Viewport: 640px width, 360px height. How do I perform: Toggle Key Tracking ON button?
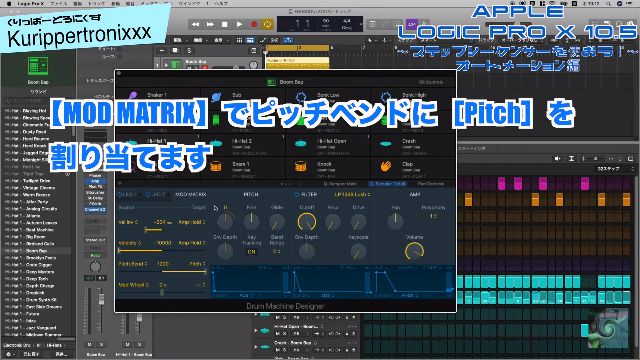[x=251, y=252]
